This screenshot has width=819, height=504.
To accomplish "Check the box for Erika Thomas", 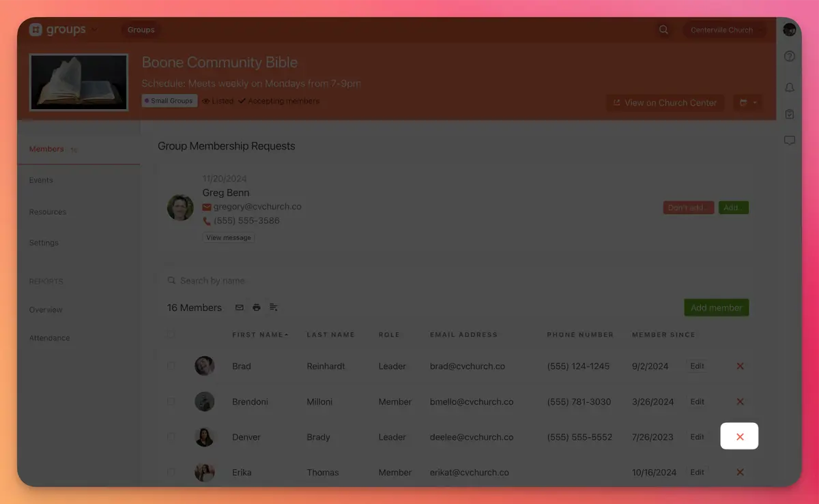I will [x=171, y=472].
